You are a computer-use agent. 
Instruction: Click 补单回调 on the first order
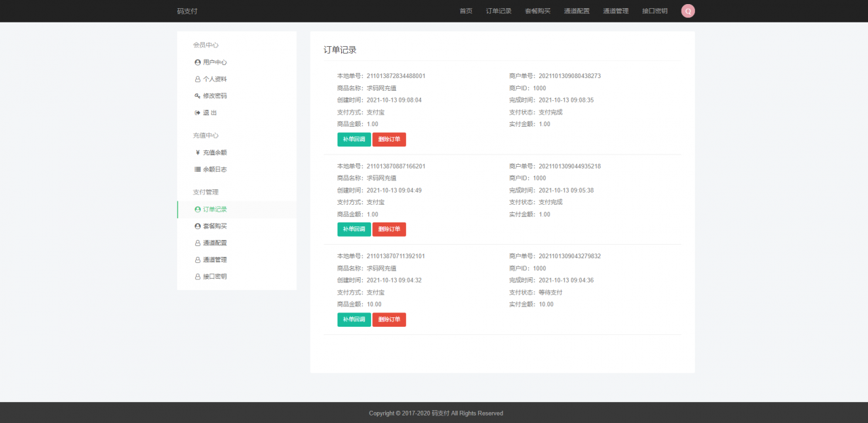pos(354,139)
